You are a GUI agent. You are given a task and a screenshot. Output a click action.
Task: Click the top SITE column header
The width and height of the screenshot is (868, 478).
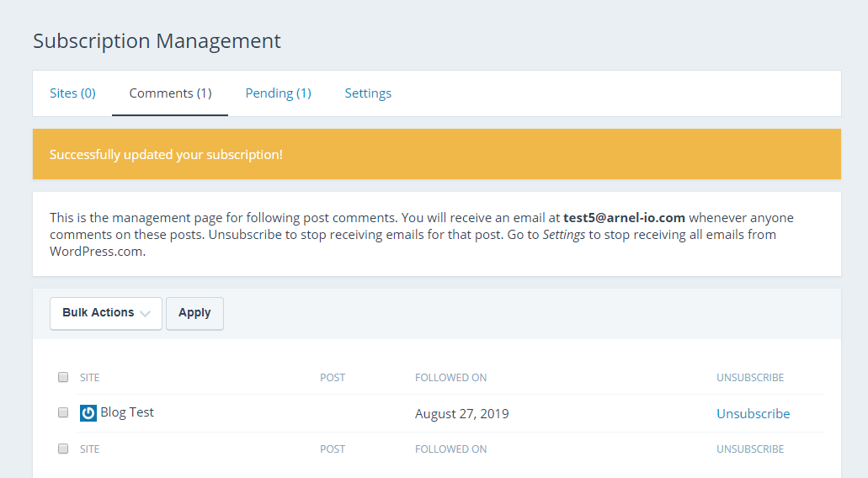click(89, 378)
